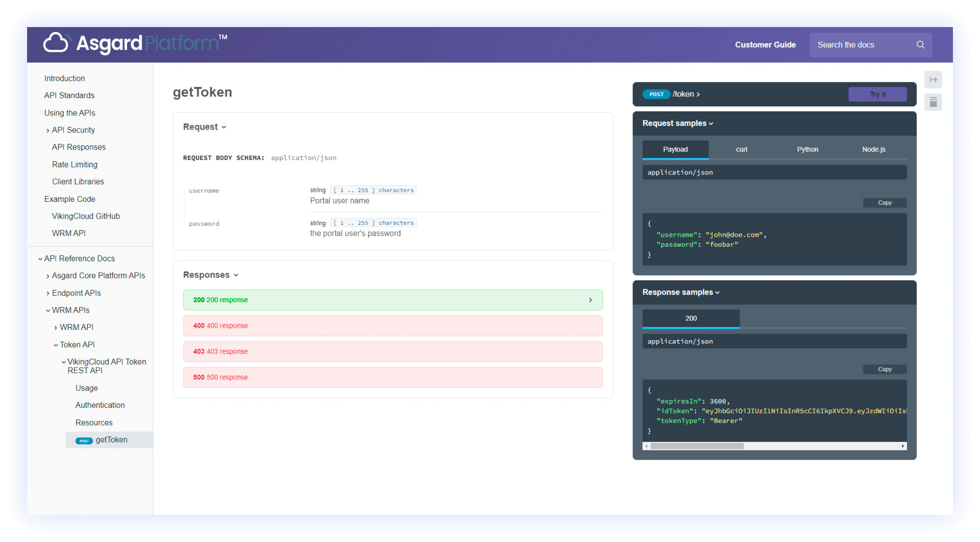980x542 pixels.
Task: Click response sample horizontal scrollbar thumb
Action: click(x=697, y=446)
